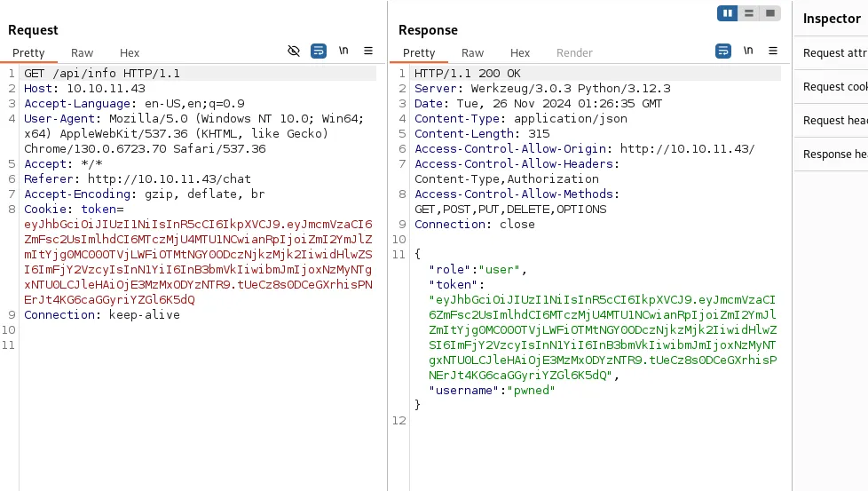Toggle hide non-printable characters eye icon in Request
The width and height of the screenshot is (868, 491).
click(294, 51)
